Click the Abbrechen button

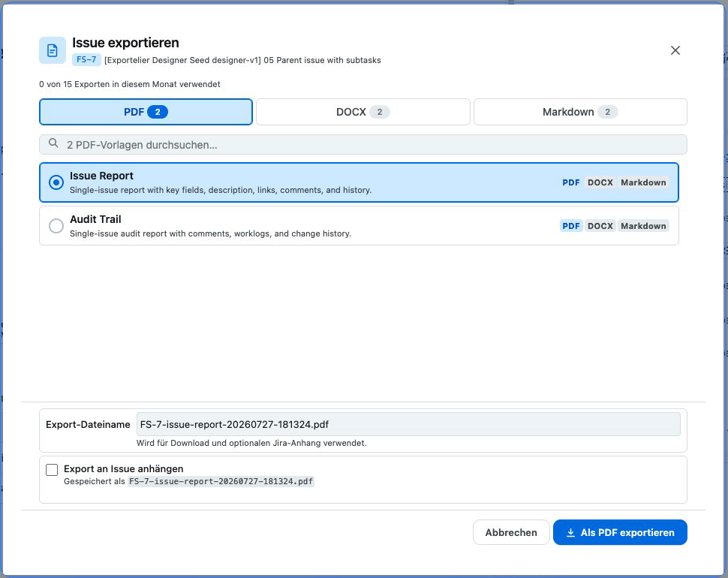(511, 532)
